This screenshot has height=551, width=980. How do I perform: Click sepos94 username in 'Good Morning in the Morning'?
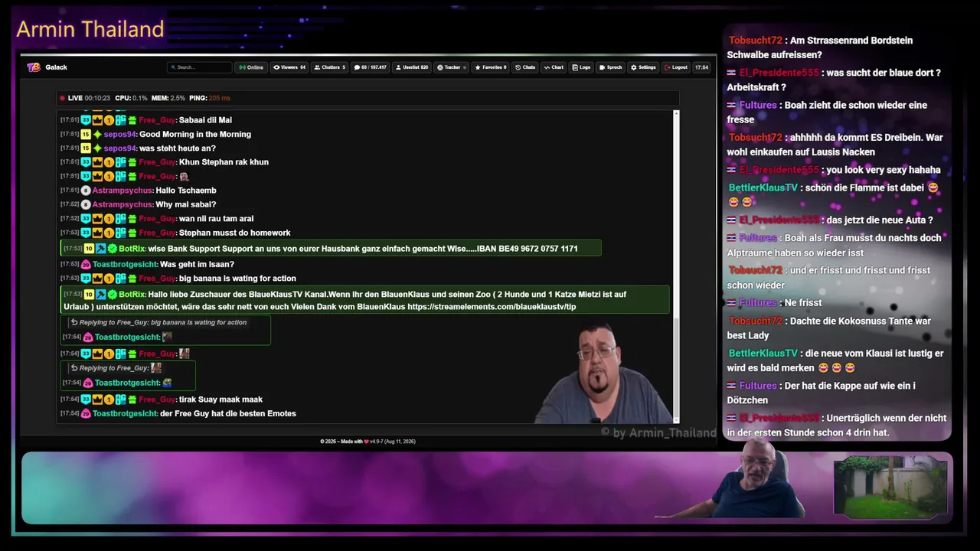(120, 135)
